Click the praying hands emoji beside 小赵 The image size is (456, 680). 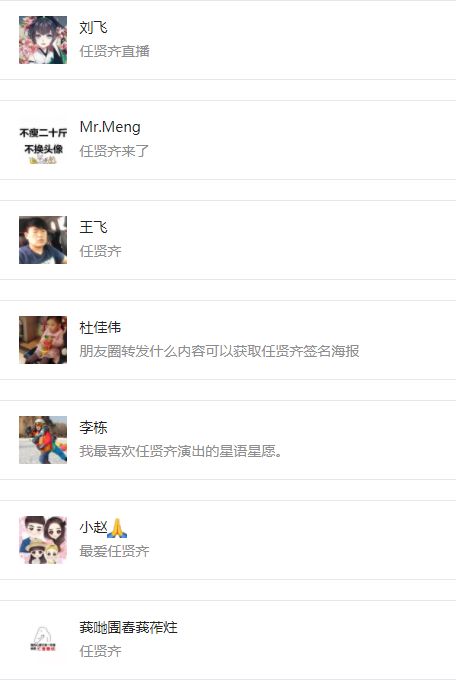(x=117, y=528)
